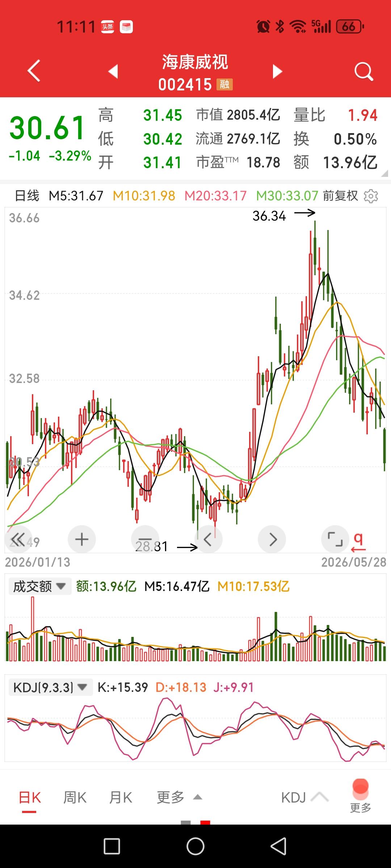Select 周K tab
The height and width of the screenshot is (868, 391).
75,797
